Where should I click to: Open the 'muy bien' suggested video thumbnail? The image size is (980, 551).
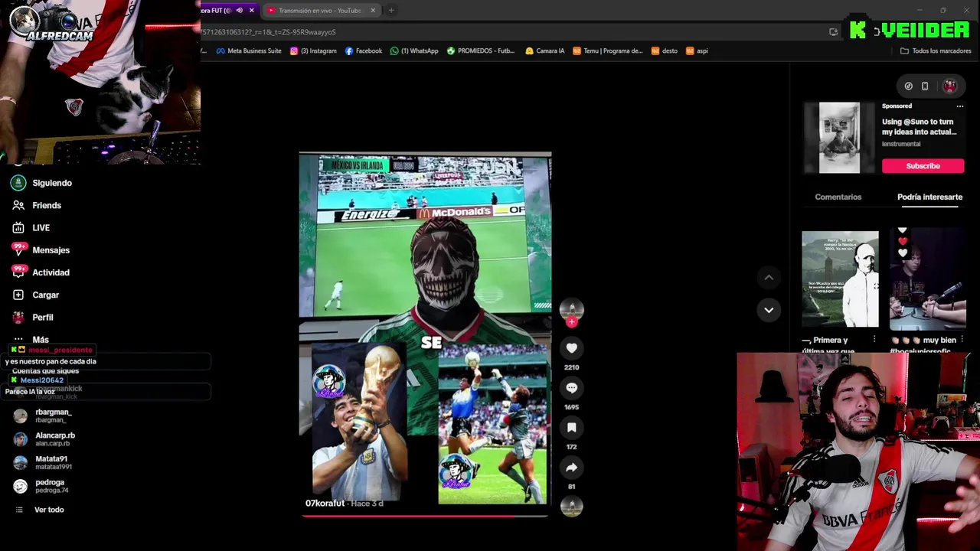[x=927, y=279]
